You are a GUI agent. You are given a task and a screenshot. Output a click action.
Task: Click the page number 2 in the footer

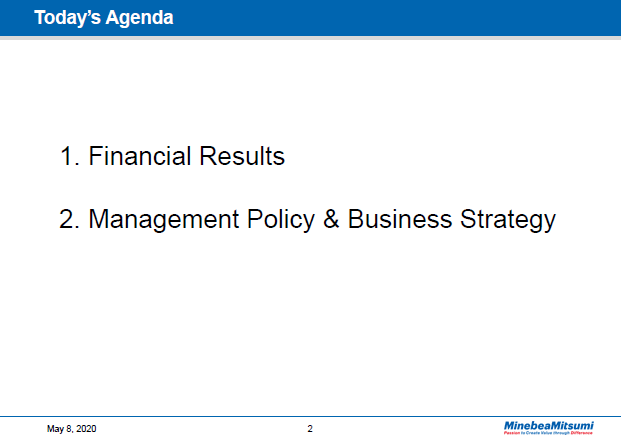(x=310, y=429)
